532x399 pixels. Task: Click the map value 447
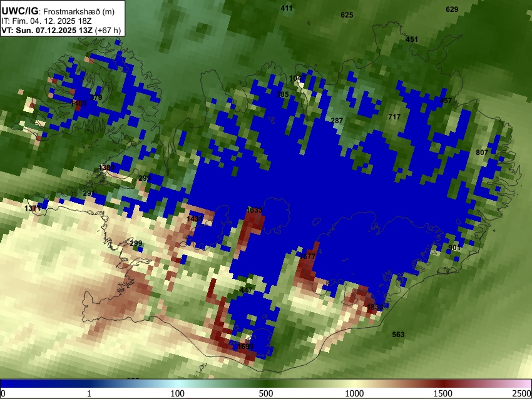(x=246, y=290)
